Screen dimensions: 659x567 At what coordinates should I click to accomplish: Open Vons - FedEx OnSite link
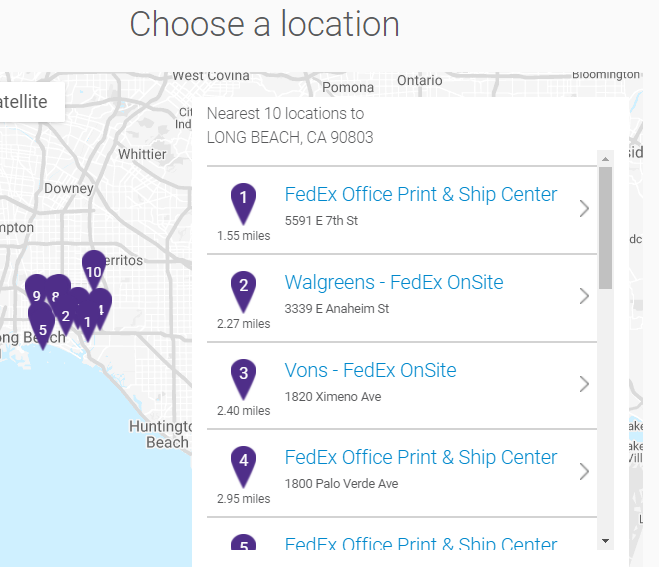click(370, 370)
